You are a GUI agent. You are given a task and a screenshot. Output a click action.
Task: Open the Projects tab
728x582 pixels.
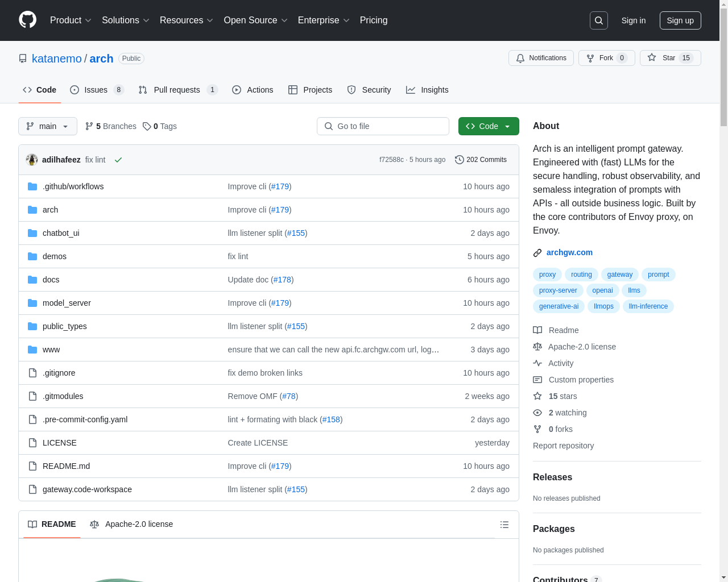tap(310, 90)
